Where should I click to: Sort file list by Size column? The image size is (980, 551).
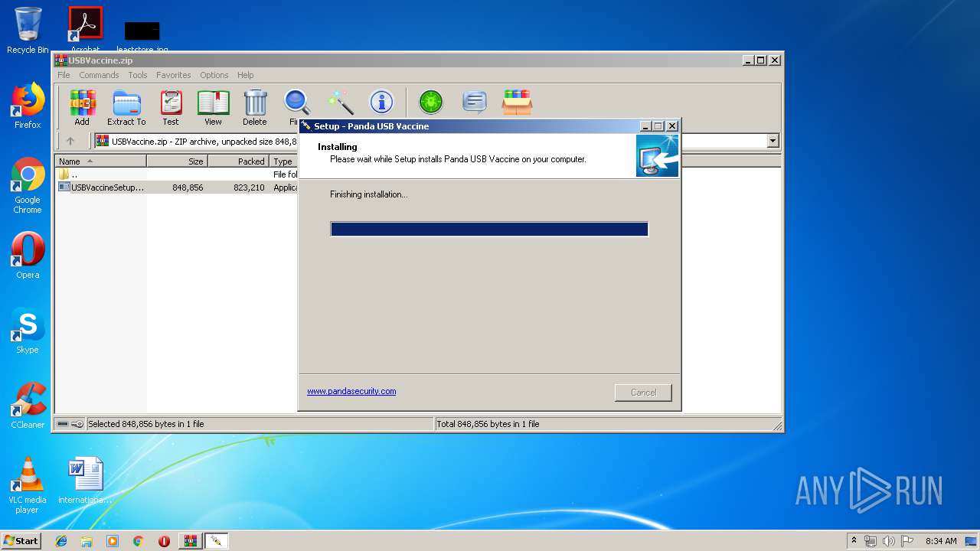[177, 161]
